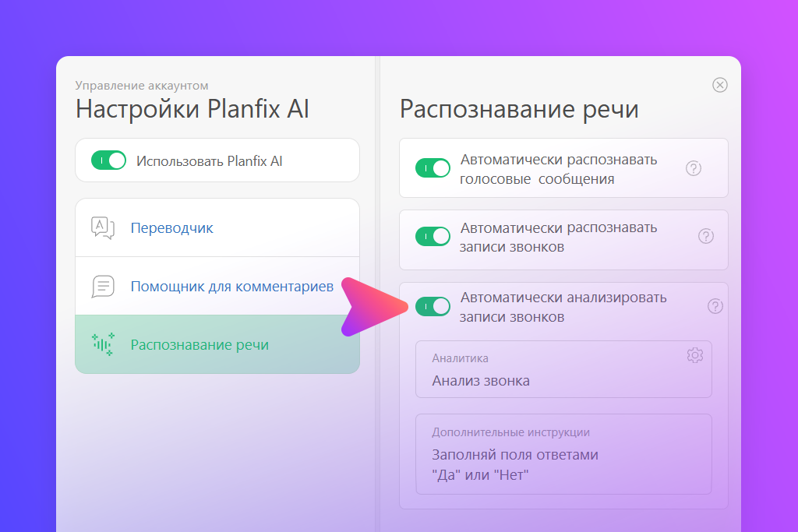Click the Управление аккаунтом breadcrumb text
Viewport: 798px width, 532px height.
pos(142,86)
